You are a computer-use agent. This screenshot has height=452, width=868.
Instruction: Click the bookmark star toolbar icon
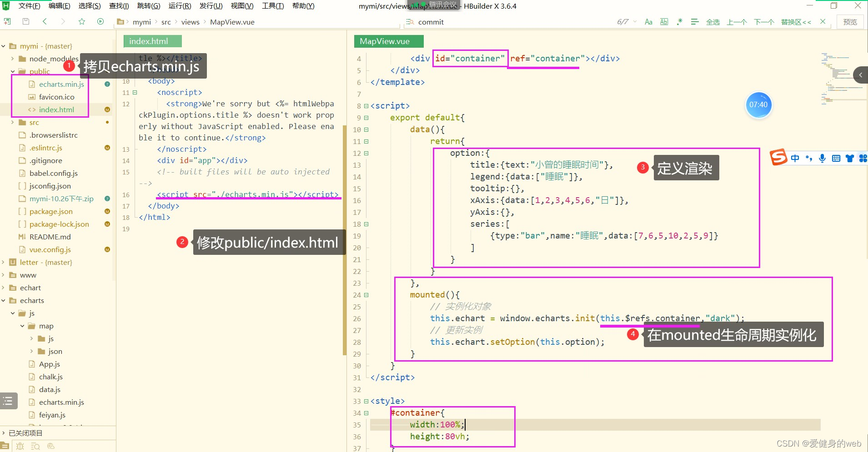[x=82, y=21]
